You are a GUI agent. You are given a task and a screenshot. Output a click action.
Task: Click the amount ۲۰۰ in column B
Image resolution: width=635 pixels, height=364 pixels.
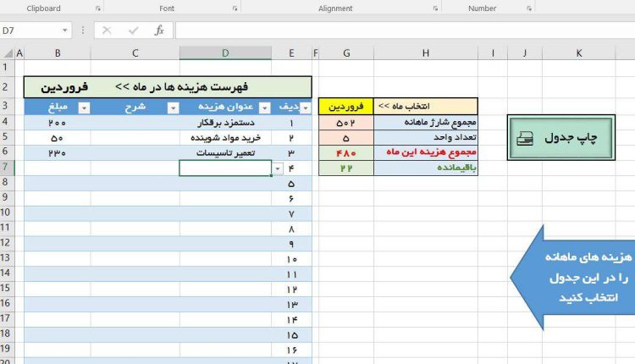58,122
